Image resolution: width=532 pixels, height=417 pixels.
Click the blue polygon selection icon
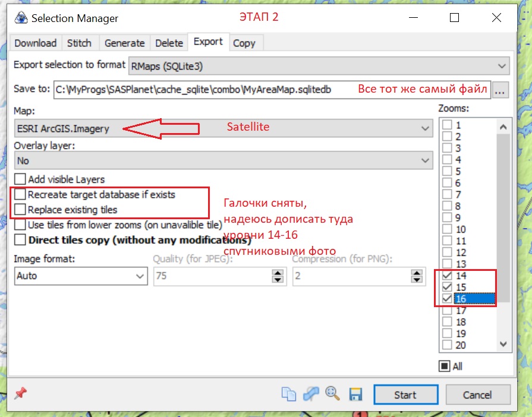click(310, 394)
